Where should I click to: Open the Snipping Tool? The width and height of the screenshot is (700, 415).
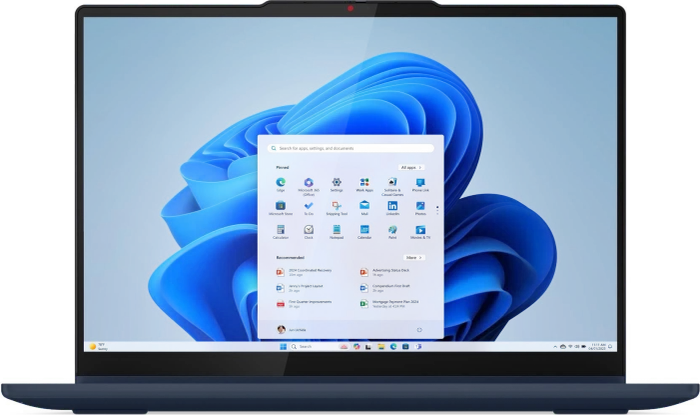pos(337,206)
